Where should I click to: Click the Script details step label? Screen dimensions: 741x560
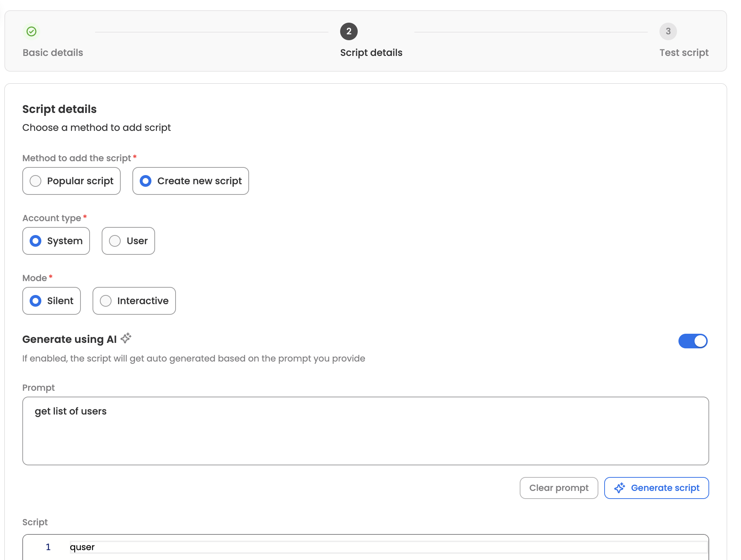click(x=371, y=53)
